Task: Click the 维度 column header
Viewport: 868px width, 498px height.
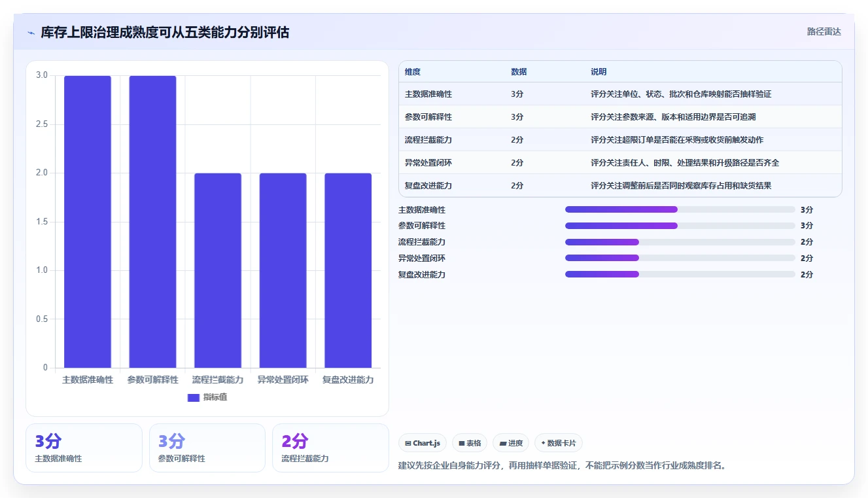Action: 413,72
